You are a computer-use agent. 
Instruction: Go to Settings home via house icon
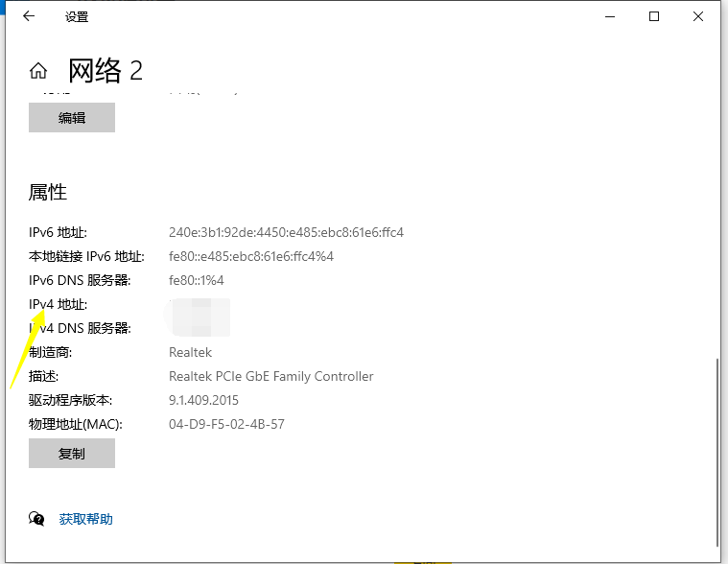38,71
